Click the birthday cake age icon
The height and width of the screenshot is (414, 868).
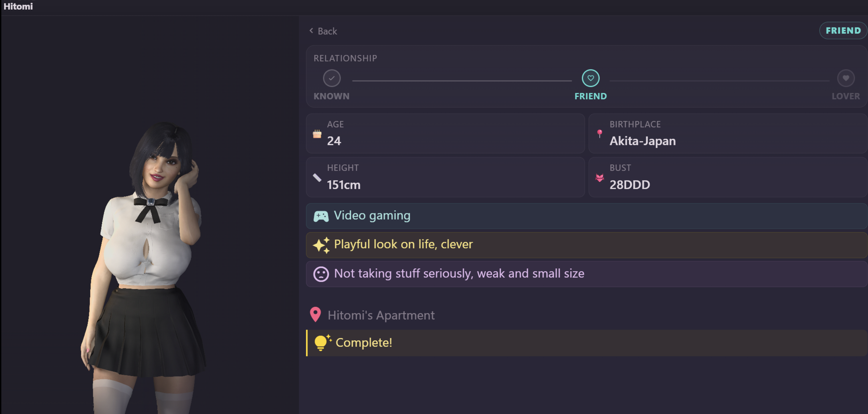pos(317,134)
